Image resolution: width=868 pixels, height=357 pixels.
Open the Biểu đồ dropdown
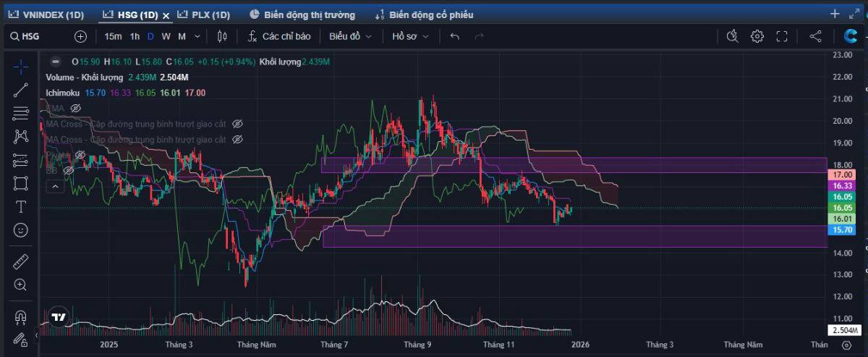coord(350,36)
